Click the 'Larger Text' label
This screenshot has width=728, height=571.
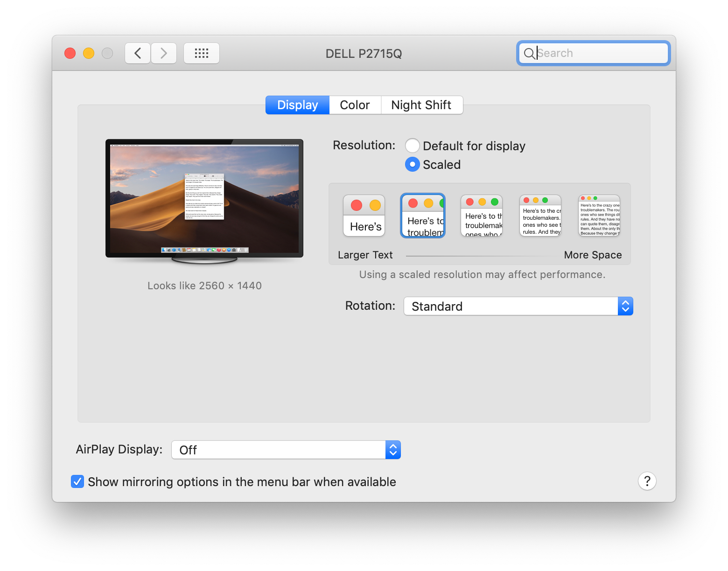(x=365, y=255)
